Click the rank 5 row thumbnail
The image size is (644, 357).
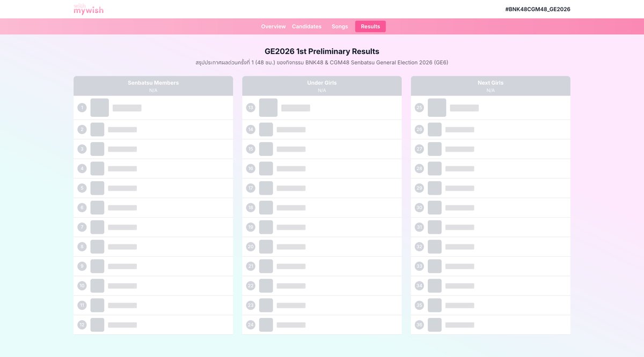[97, 188]
